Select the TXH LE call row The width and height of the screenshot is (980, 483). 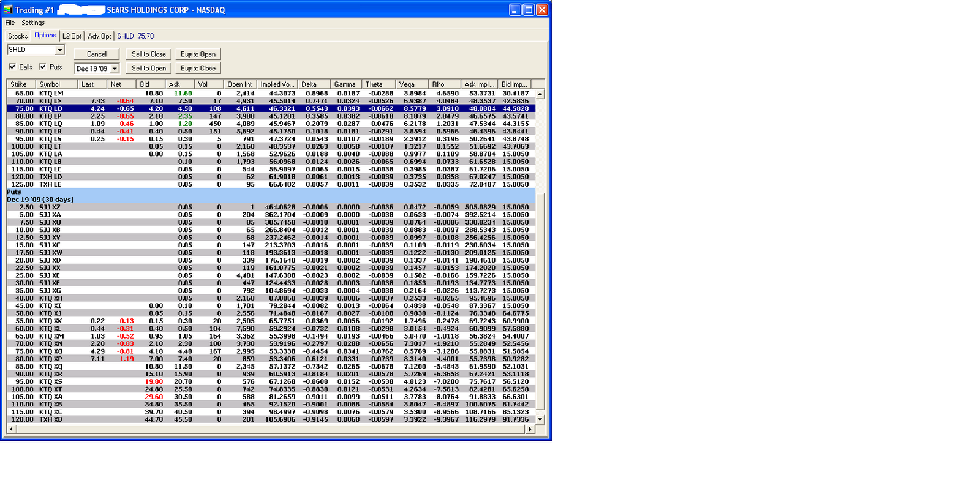point(271,184)
